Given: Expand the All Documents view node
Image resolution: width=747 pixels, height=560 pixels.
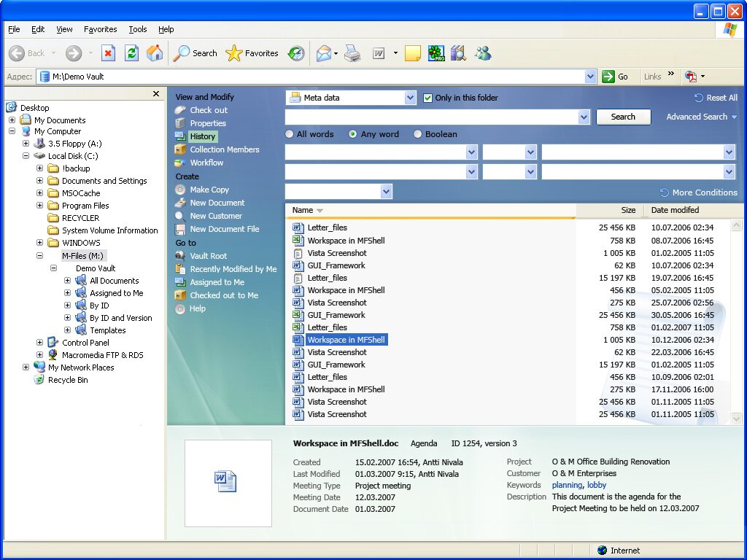Looking at the screenshot, I should [x=67, y=281].
